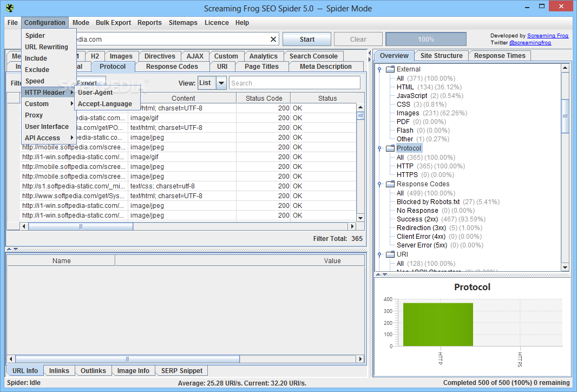Click the External folder icon in Overview tree
This screenshot has width=577, height=392.
(x=390, y=69)
